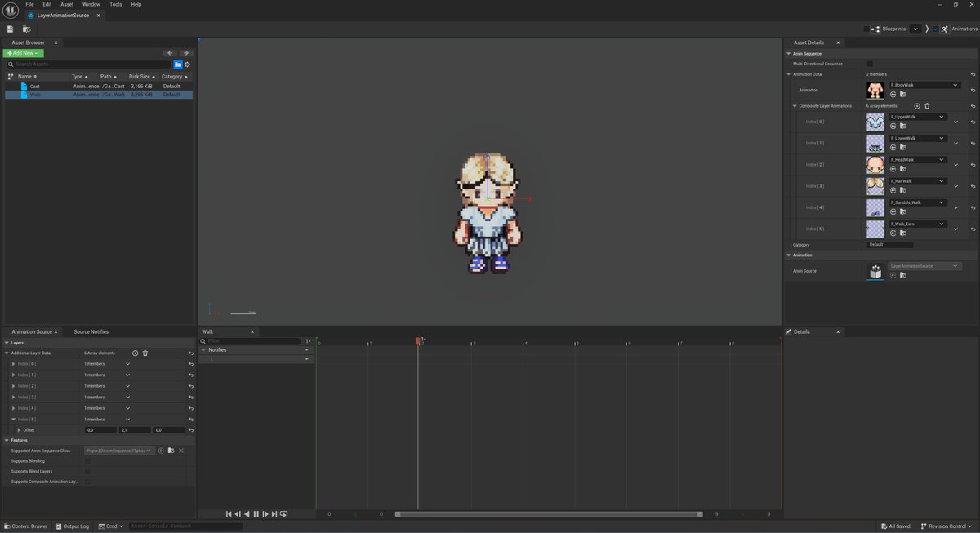Jump to the end of the animation
This screenshot has height=533, width=980.
point(274,514)
